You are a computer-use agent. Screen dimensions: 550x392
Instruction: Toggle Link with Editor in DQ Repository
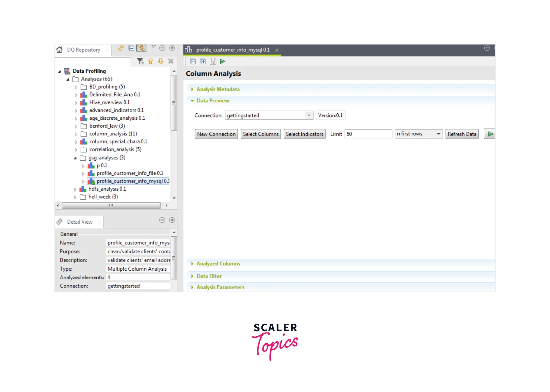[x=141, y=48]
